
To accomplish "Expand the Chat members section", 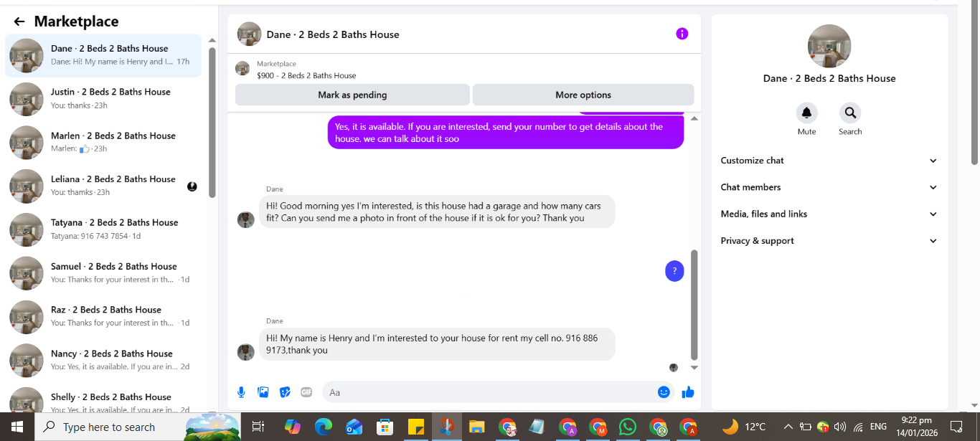I will [x=829, y=187].
